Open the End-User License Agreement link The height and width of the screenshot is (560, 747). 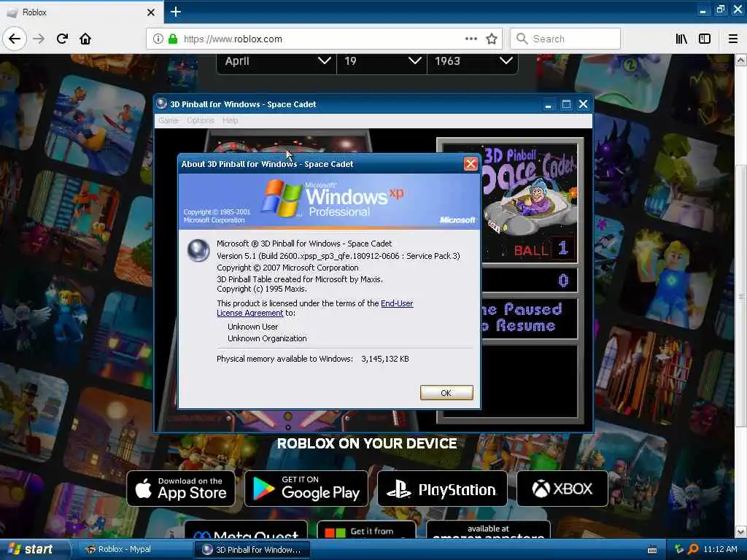point(315,308)
